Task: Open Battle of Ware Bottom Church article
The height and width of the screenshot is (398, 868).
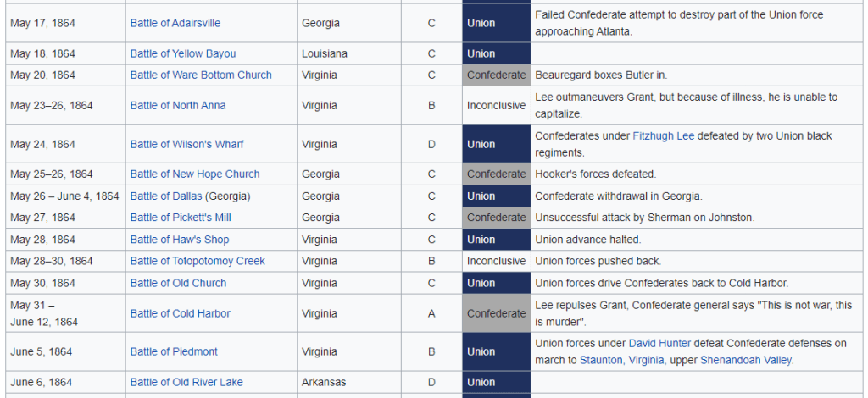Action: pyautogui.click(x=201, y=75)
